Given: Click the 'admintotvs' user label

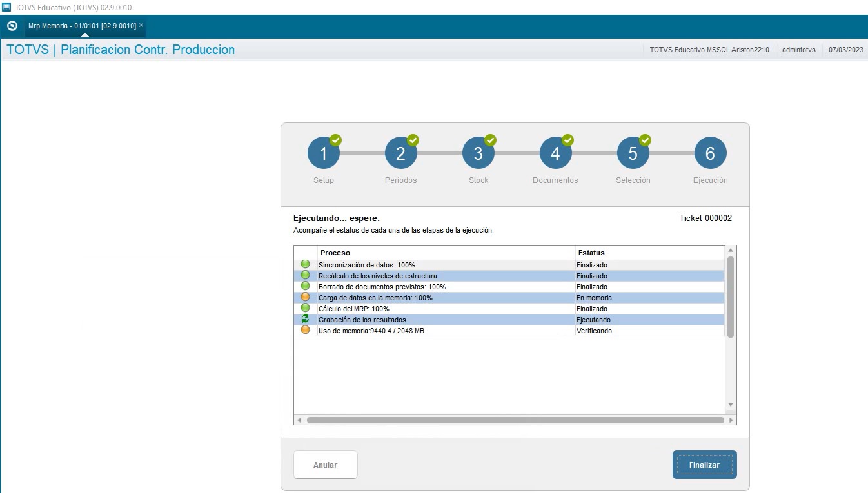Looking at the screenshot, I should click(799, 50).
